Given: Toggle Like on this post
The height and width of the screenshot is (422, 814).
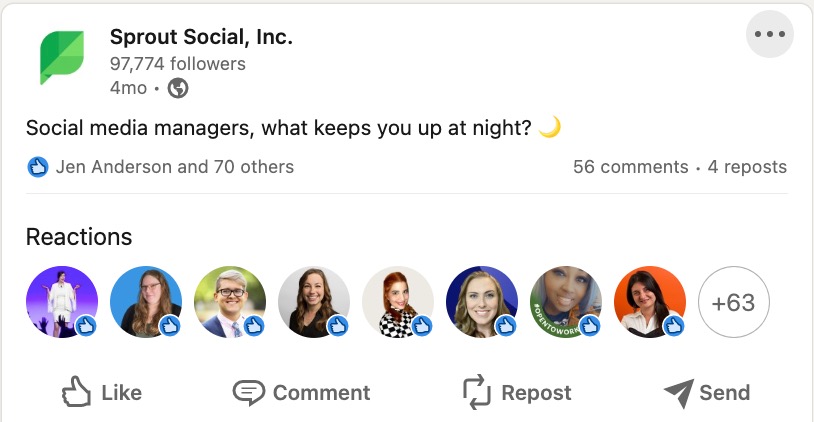Looking at the screenshot, I should click(101, 392).
